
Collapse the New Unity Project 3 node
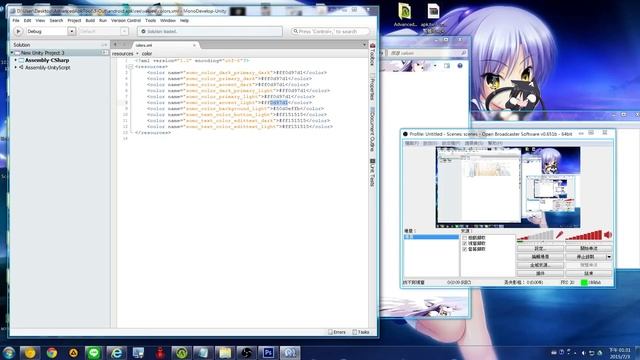point(12,53)
